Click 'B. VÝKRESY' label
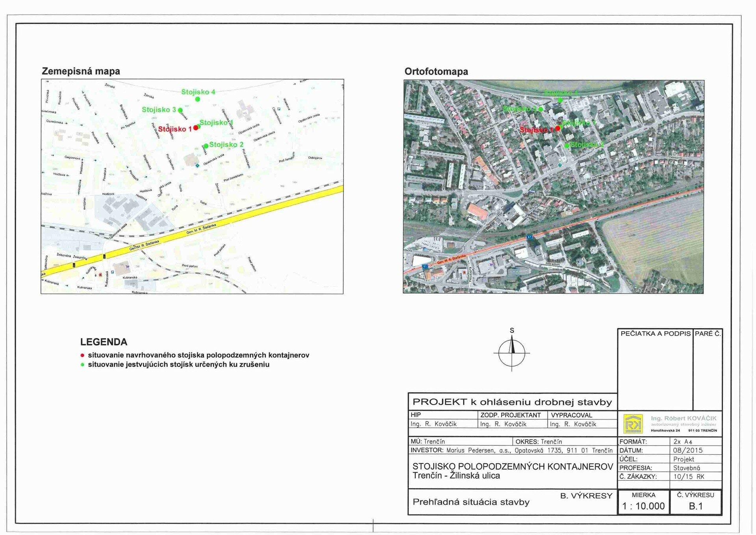 tap(586, 496)
